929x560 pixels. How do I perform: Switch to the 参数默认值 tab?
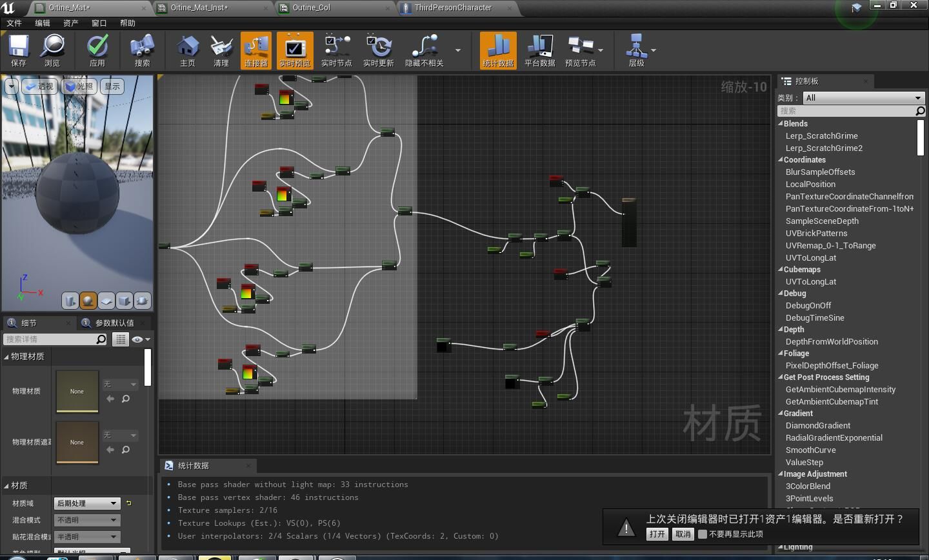115,323
